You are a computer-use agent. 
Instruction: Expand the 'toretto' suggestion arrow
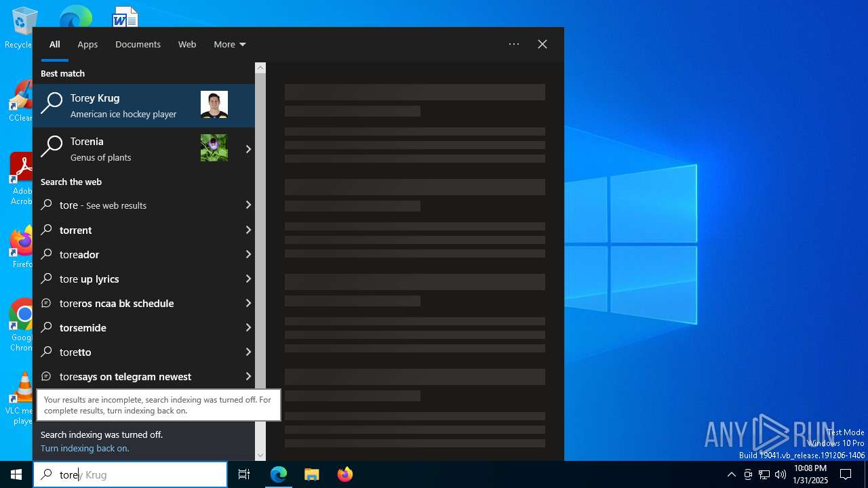(248, 352)
